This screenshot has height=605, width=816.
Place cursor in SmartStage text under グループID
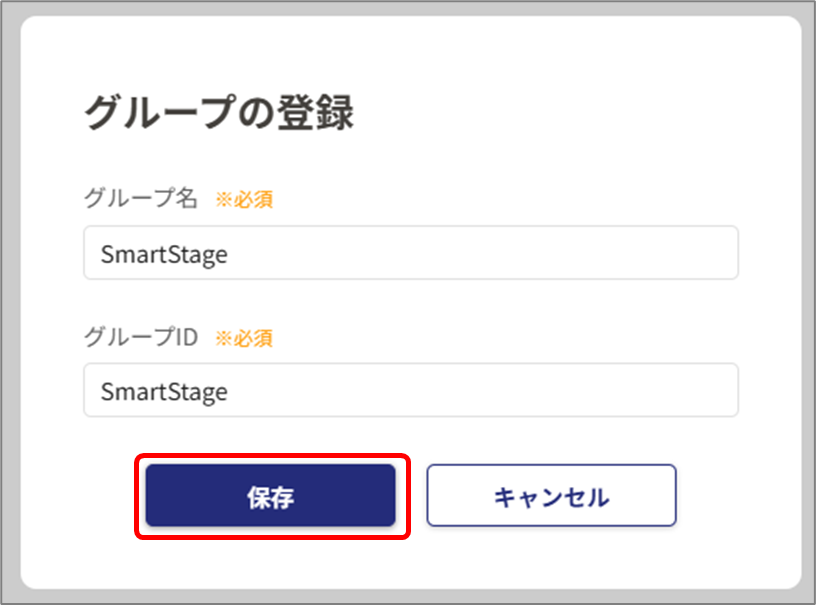164,392
